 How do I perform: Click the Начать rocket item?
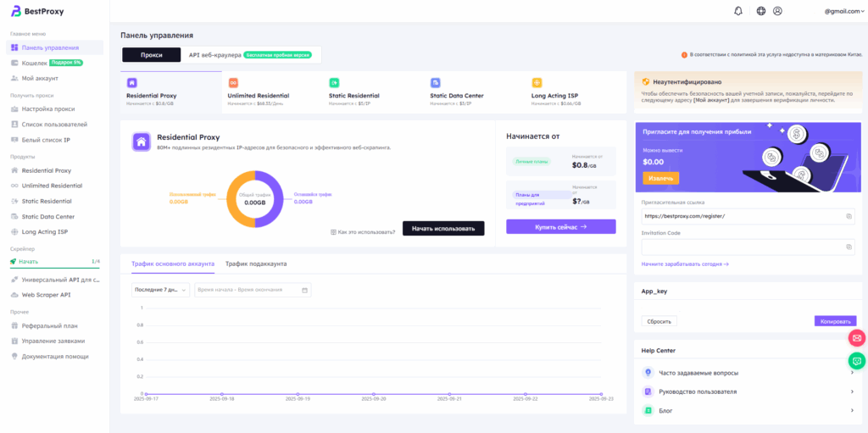pos(55,261)
